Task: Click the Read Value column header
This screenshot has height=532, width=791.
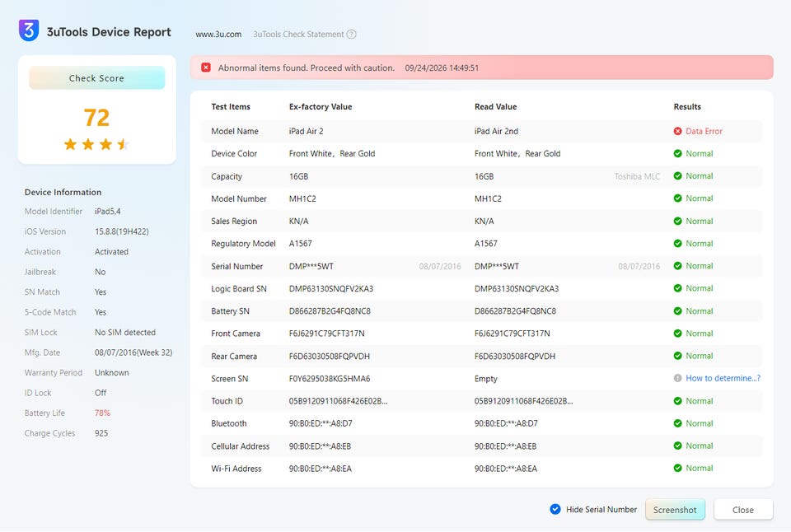Action: tap(495, 107)
